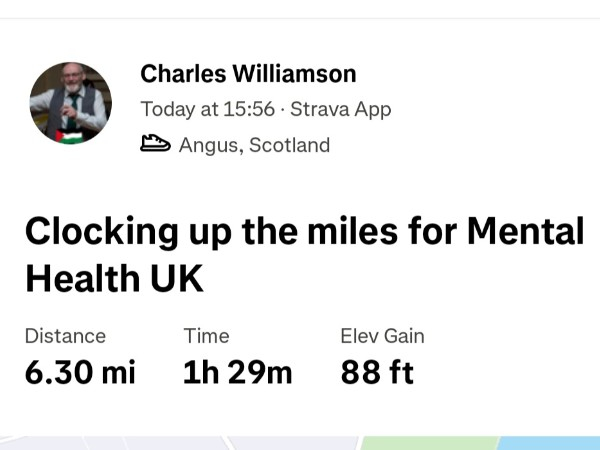Select the "1h 29m" time value
The width and height of the screenshot is (600, 450).
coord(238,373)
